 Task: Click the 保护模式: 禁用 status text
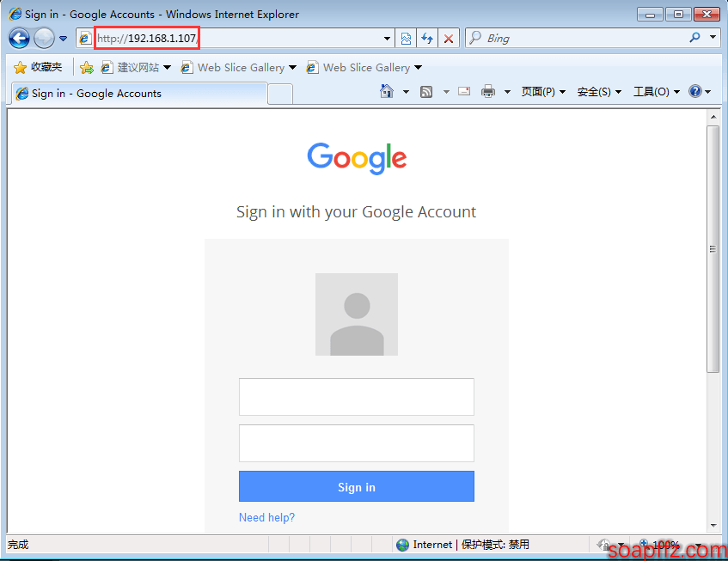pyautogui.click(x=495, y=545)
